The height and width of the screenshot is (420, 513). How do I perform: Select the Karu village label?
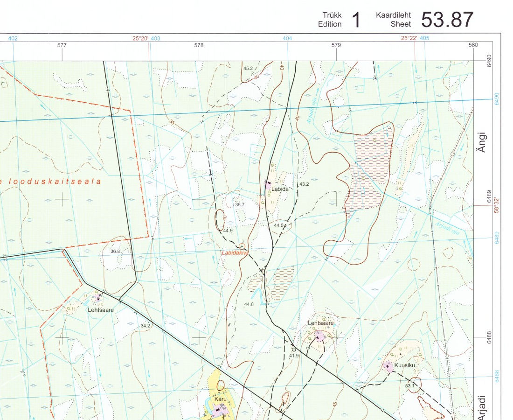pyautogui.click(x=220, y=399)
